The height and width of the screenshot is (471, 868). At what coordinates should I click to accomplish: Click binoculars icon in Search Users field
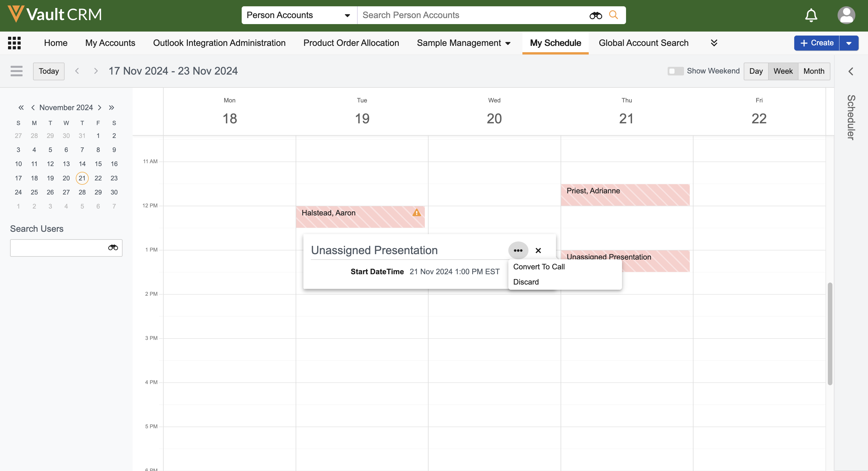(x=113, y=248)
